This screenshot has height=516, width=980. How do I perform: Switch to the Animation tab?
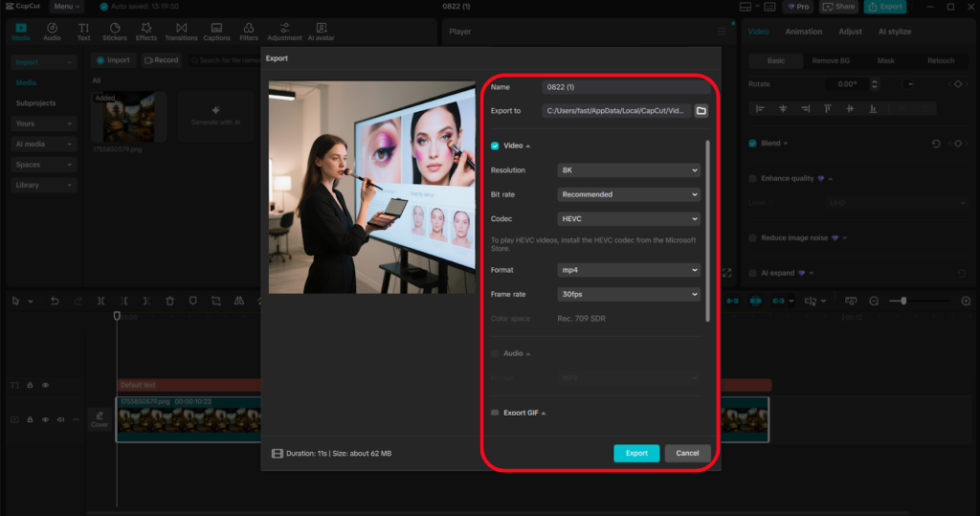click(804, 32)
